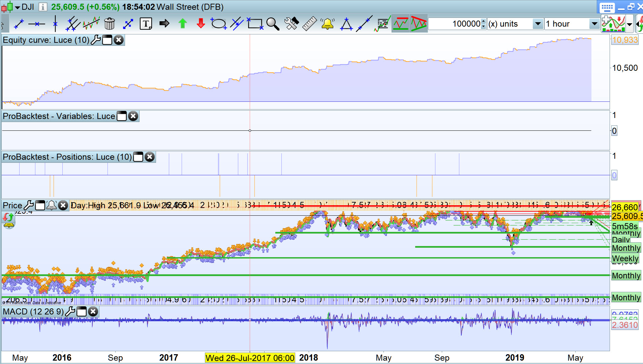Select the red down arrow marker
This screenshot has height=364, width=643.
(201, 24)
